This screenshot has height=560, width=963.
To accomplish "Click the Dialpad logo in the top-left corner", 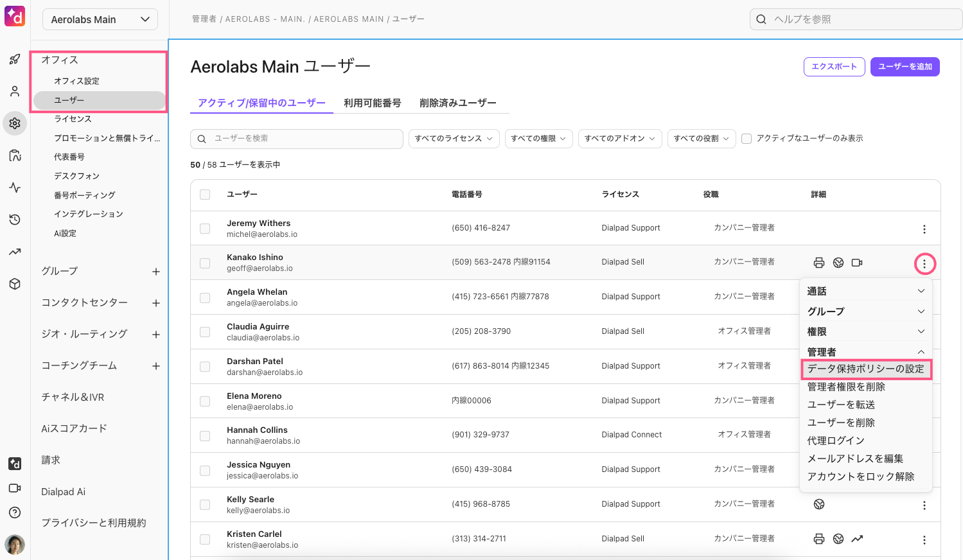I will tap(15, 16).
